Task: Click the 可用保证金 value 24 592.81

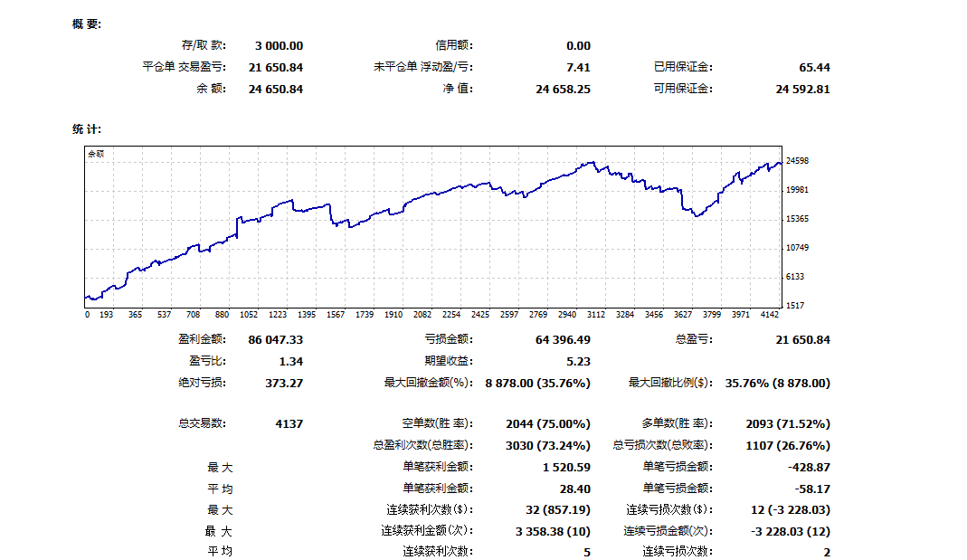Action: click(802, 89)
